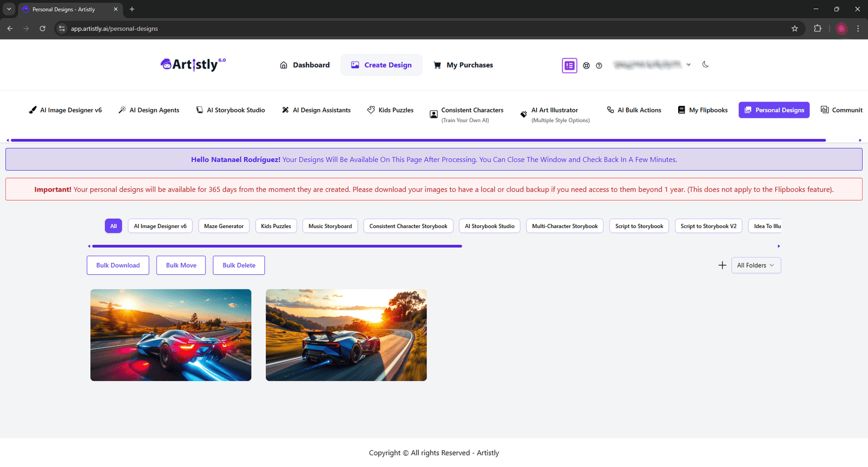Filter by Consistent Character Storybook
Viewport: 868px width, 467px height.
pyautogui.click(x=409, y=226)
